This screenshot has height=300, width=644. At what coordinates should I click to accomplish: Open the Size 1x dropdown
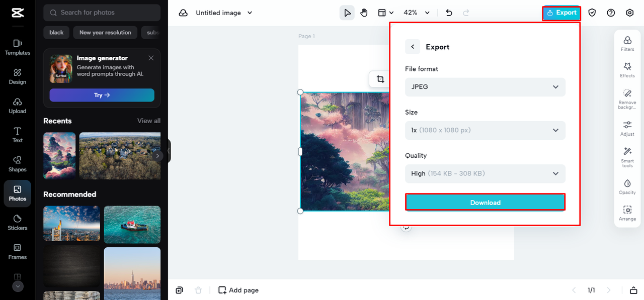485,130
